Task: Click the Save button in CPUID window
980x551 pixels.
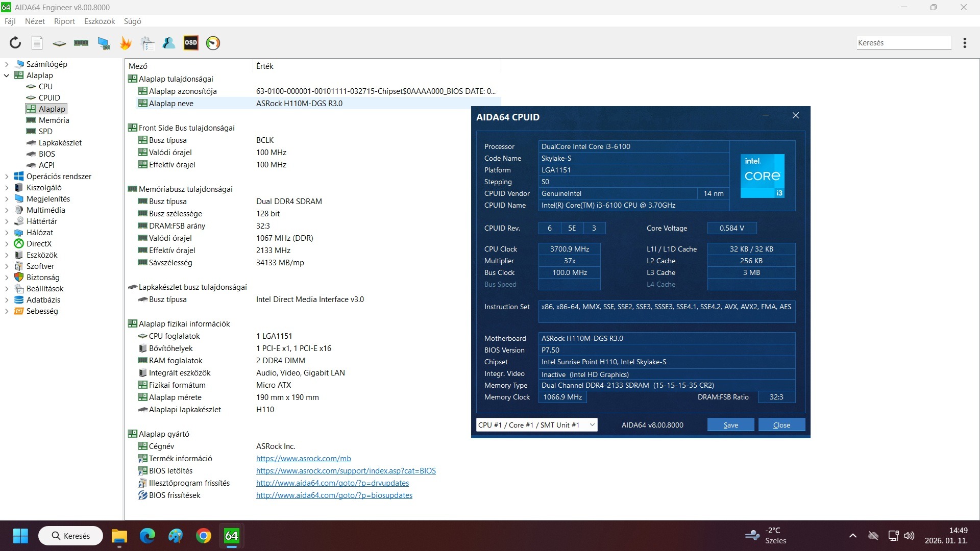Action: tap(730, 424)
